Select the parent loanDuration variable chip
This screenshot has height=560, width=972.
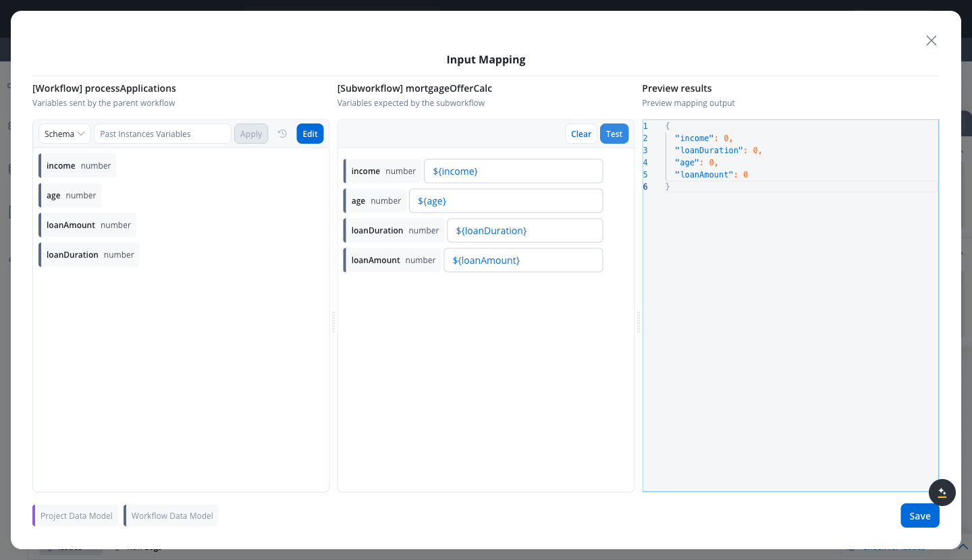89,255
